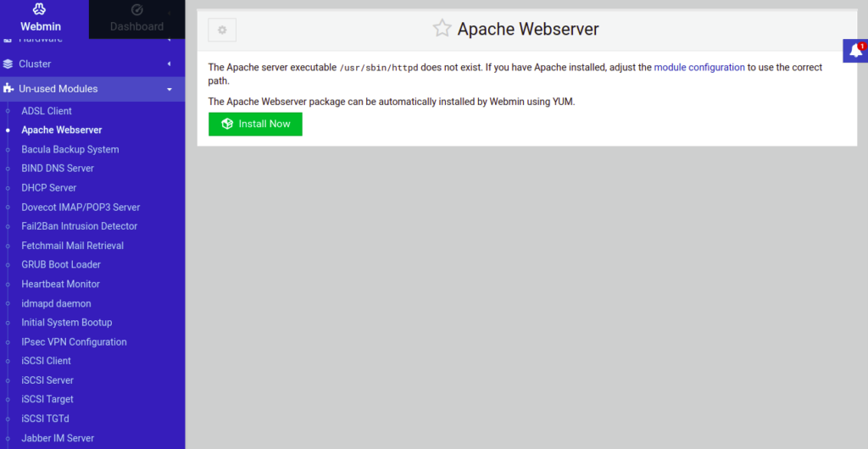Open BIND DNS Server module
The width and height of the screenshot is (868, 449).
pyautogui.click(x=58, y=168)
